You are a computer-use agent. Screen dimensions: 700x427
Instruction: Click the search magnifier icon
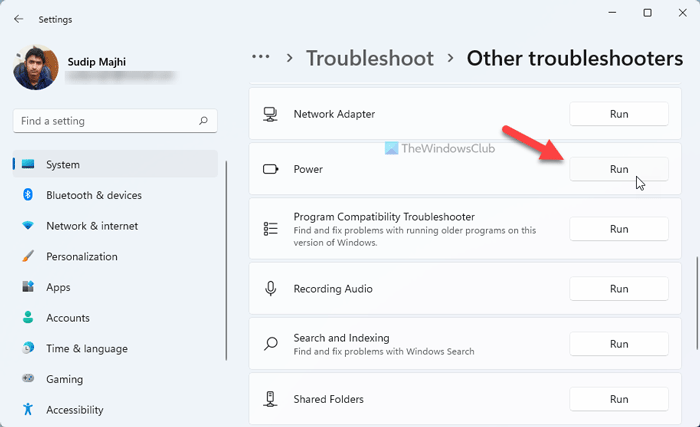tap(204, 121)
